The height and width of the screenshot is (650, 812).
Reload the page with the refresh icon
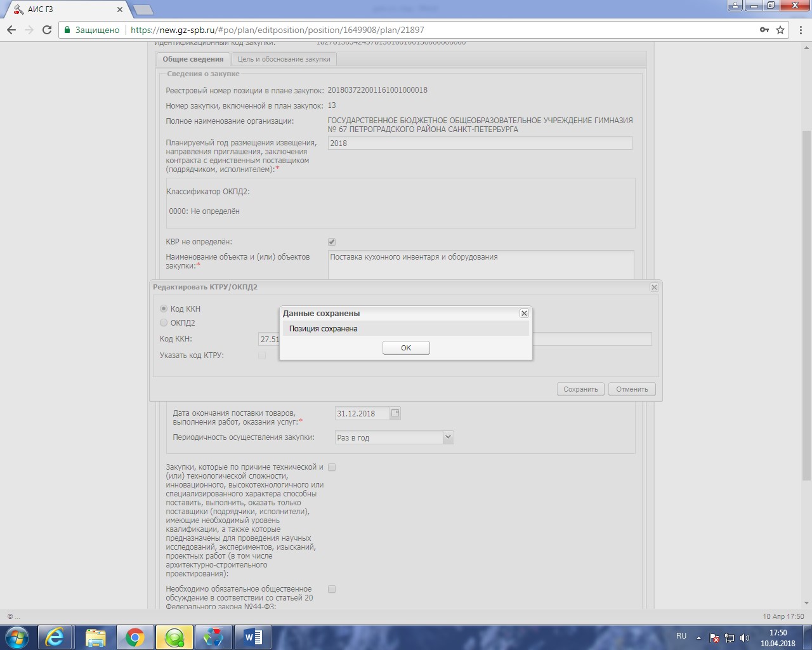click(x=47, y=30)
